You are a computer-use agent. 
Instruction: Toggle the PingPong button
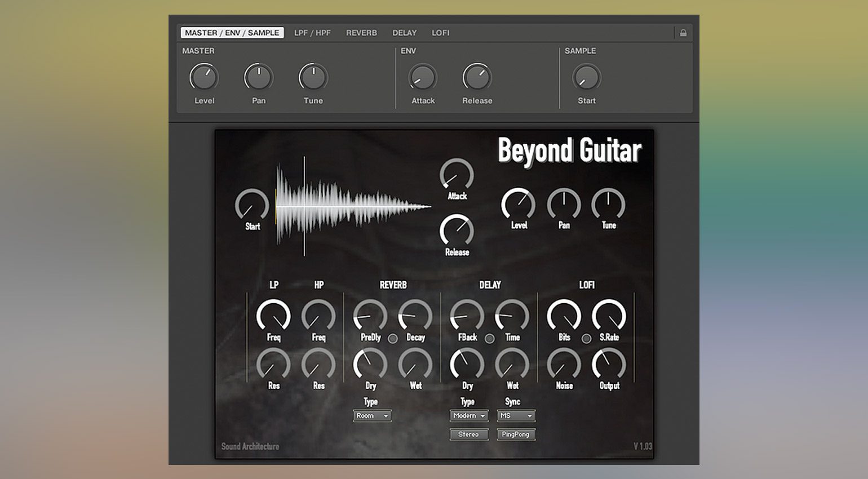click(x=516, y=434)
